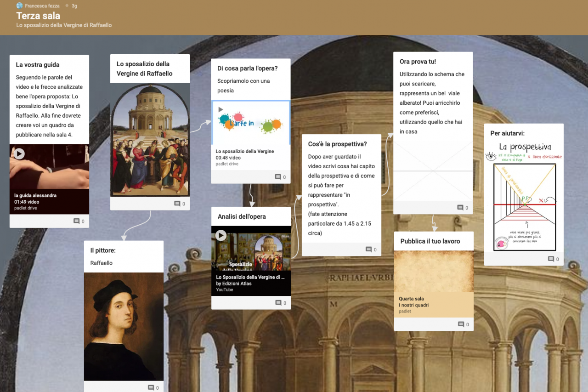This screenshot has height=392, width=588.
Task: Click the 3g timestamp in header
Action: click(74, 6)
